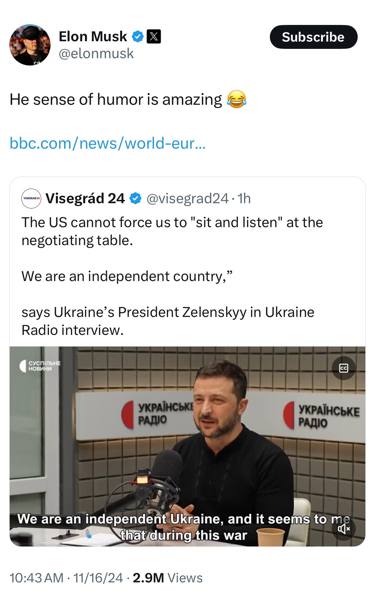
Task: Unmute the video with the speaker icon
Action: (x=343, y=529)
